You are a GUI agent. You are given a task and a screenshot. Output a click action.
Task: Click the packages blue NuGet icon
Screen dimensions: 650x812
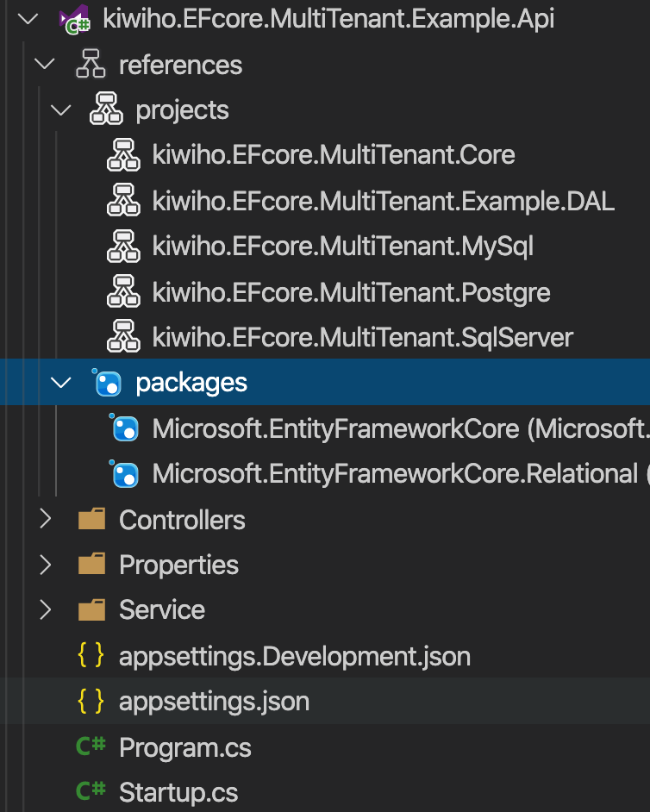point(108,383)
